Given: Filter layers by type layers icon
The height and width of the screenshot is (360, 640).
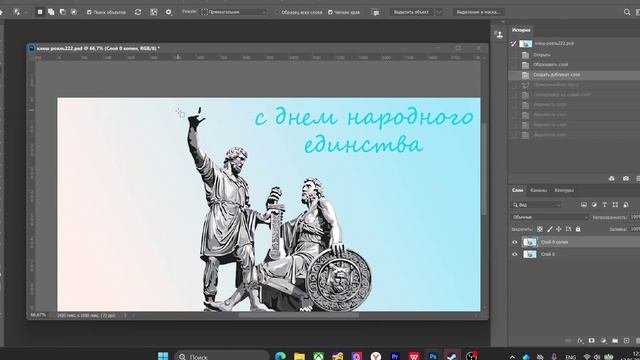Looking at the screenshot, I should [x=604, y=205].
